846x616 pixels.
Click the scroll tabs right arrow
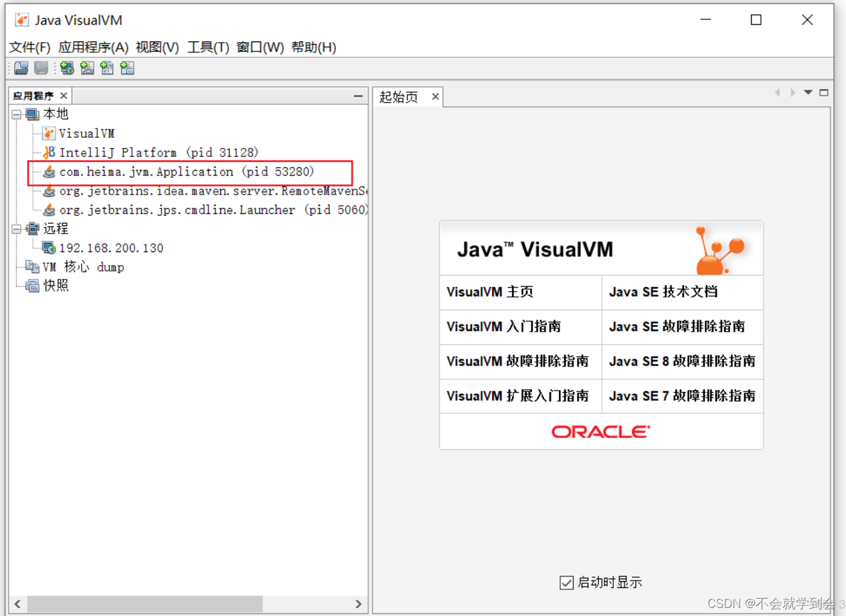pyautogui.click(x=792, y=92)
